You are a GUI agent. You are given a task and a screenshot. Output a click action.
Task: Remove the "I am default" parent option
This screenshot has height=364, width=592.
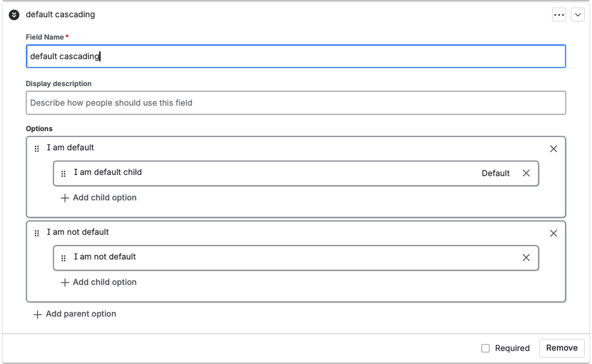[x=553, y=149]
